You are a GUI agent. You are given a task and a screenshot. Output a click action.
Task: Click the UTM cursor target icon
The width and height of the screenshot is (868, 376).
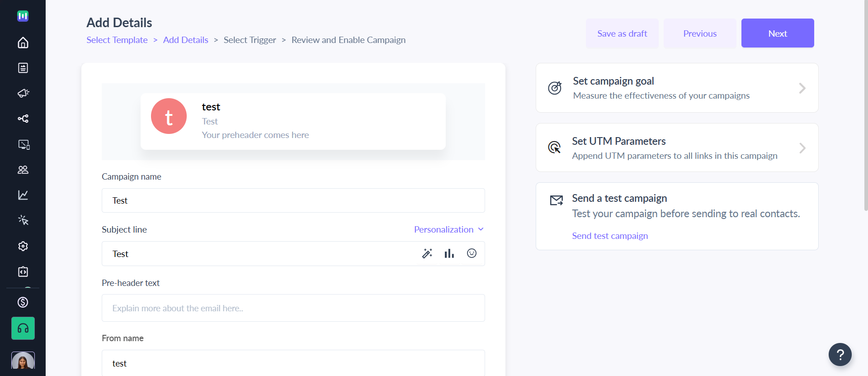pos(555,148)
